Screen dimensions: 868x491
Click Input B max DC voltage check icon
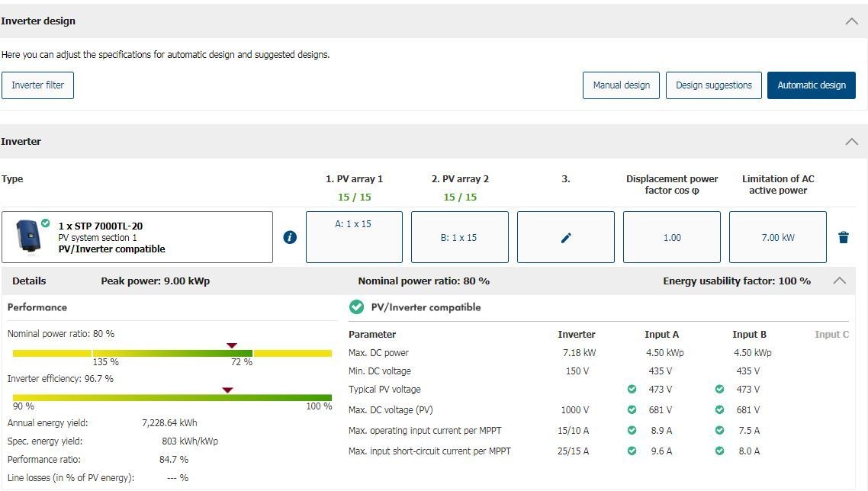coord(719,410)
